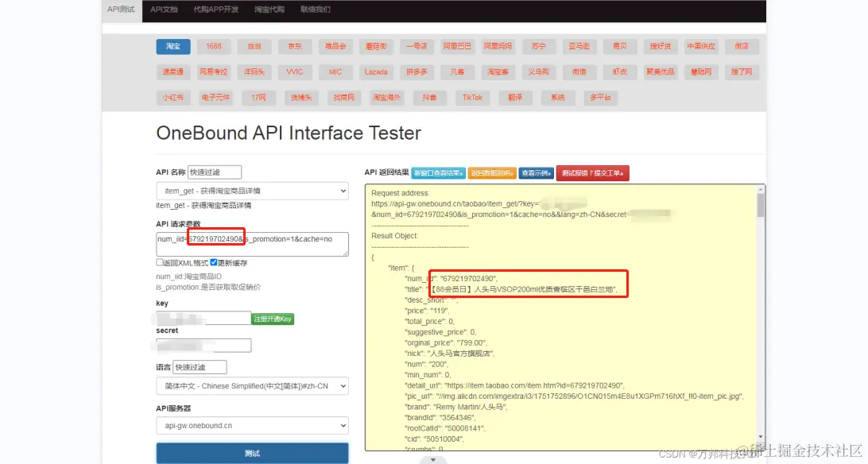Select the 1688 platform button

[214, 46]
